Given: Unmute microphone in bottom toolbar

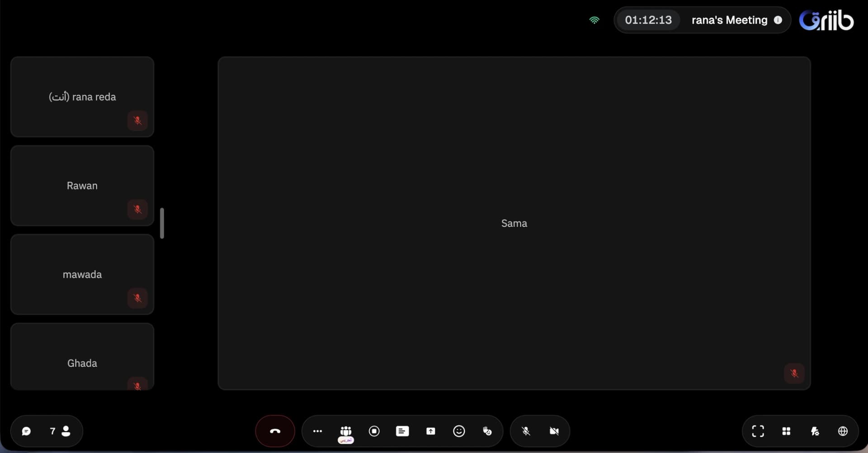Looking at the screenshot, I should click(526, 431).
